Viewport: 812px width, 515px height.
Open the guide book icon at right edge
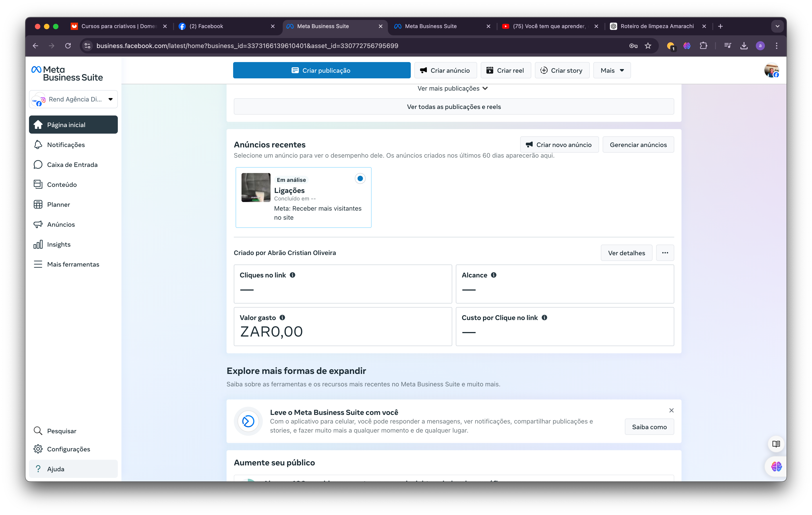[x=776, y=444]
